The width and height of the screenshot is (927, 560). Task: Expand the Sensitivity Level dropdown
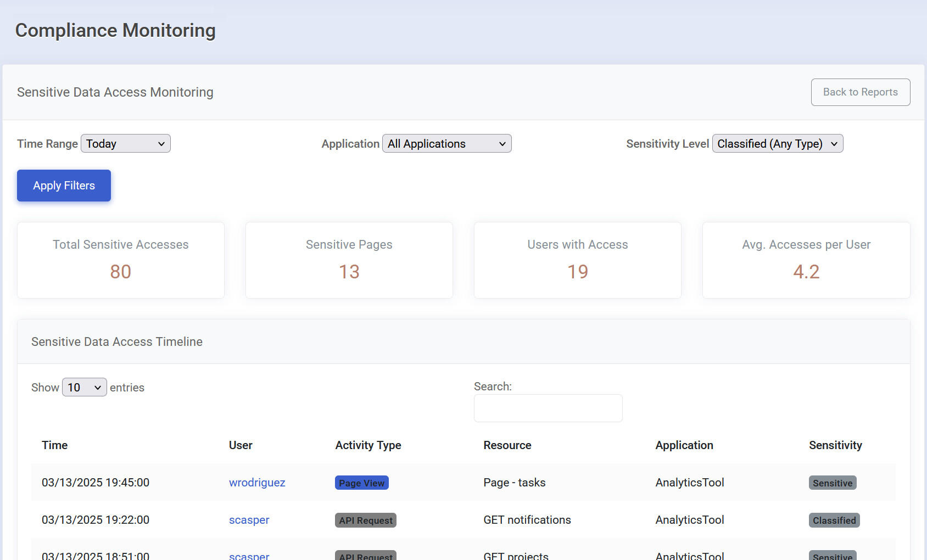777,144
